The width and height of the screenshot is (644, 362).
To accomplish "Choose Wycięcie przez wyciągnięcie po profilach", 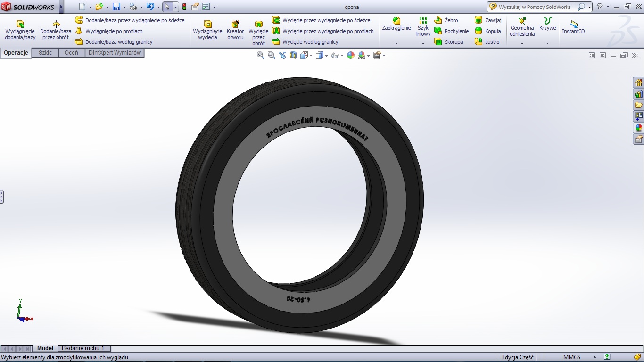I will 323,31.
